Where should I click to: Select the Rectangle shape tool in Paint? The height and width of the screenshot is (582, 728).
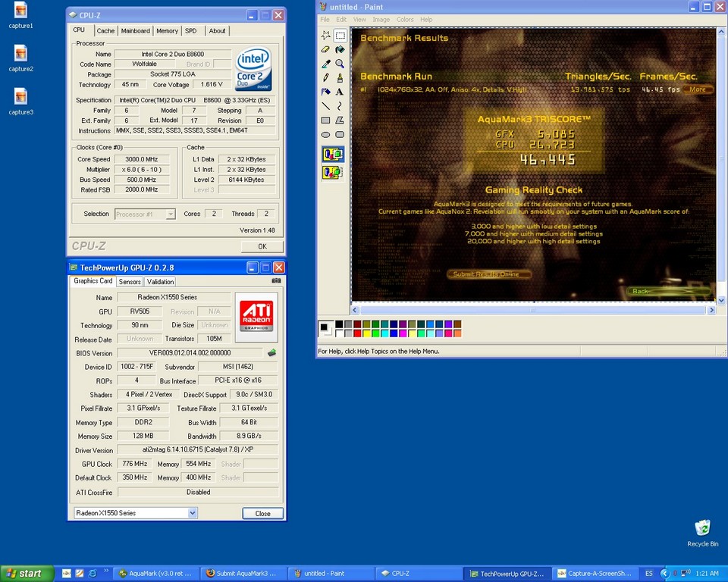(x=326, y=120)
